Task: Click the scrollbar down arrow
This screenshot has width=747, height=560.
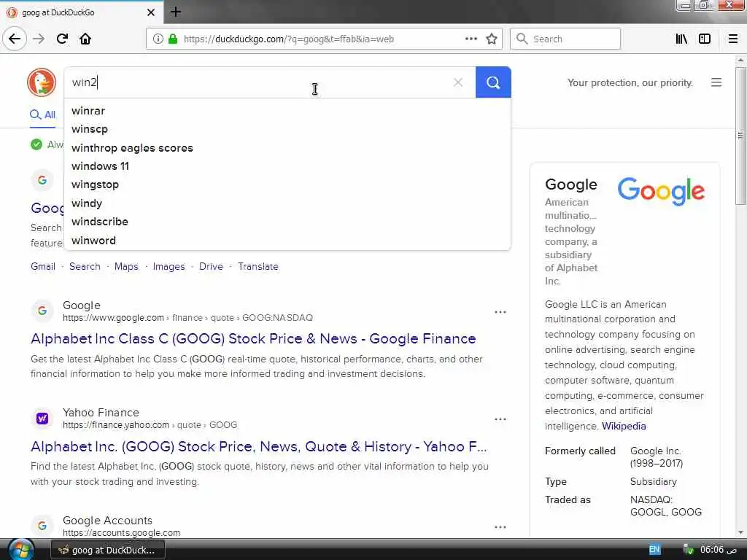Action: pyautogui.click(x=740, y=532)
